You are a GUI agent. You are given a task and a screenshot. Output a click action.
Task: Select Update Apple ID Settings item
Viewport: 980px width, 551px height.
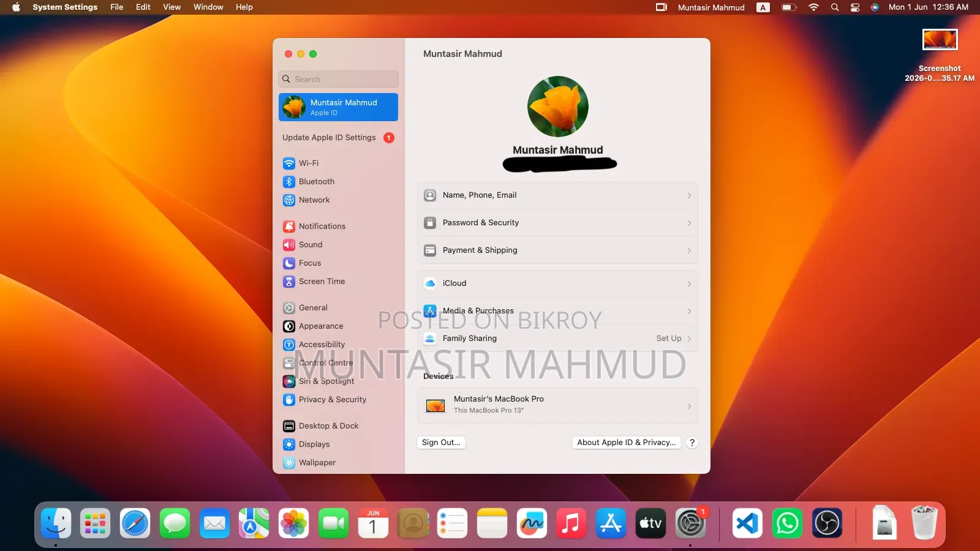coord(338,138)
